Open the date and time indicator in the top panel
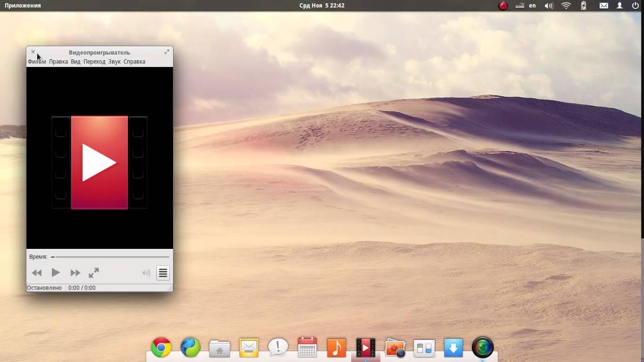The height and width of the screenshot is (362, 644). click(x=321, y=6)
